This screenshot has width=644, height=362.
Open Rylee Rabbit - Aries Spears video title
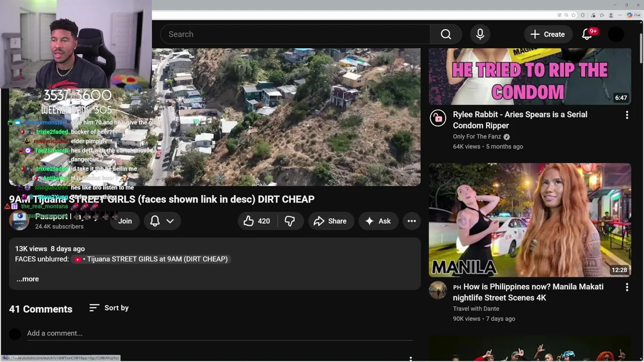pyautogui.click(x=520, y=120)
